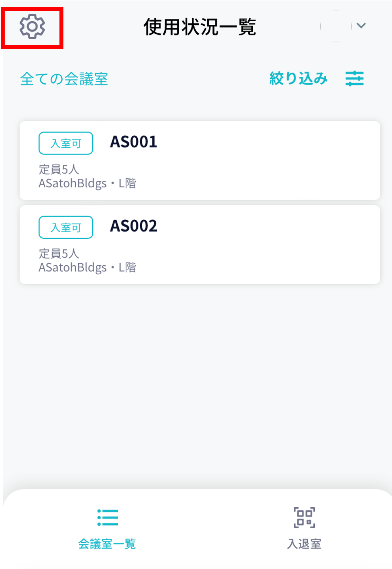Image resolution: width=392 pixels, height=569 pixels.
Task: Tap the 入室可 badge on AS001
Action: pyautogui.click(x=66, y=143)
